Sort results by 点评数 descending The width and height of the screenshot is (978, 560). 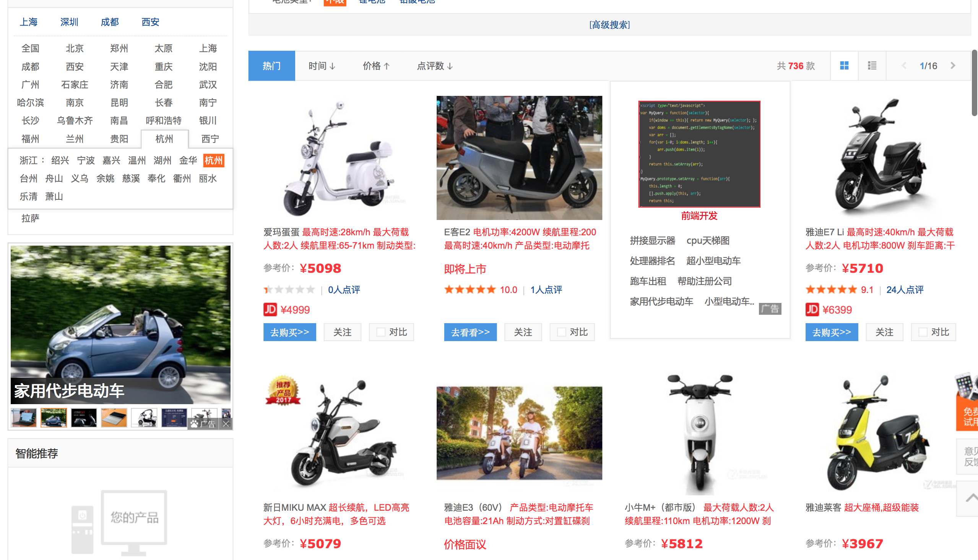435,66
